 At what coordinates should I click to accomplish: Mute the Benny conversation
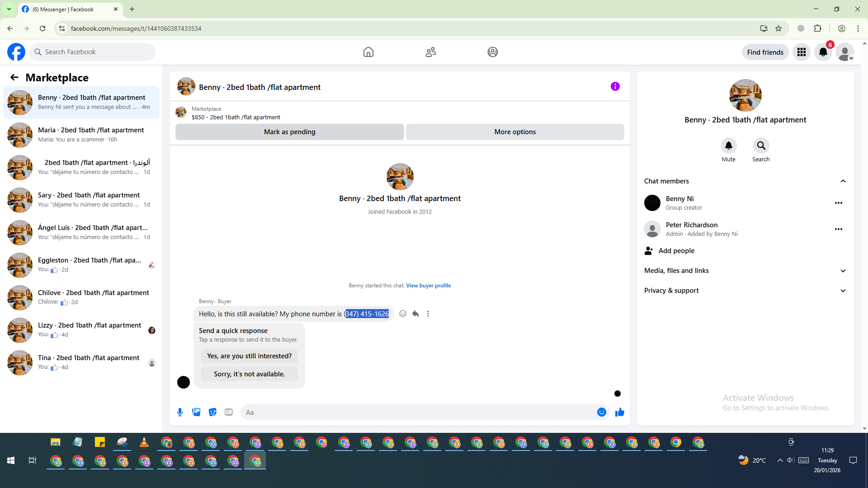[x=729, y=145]
